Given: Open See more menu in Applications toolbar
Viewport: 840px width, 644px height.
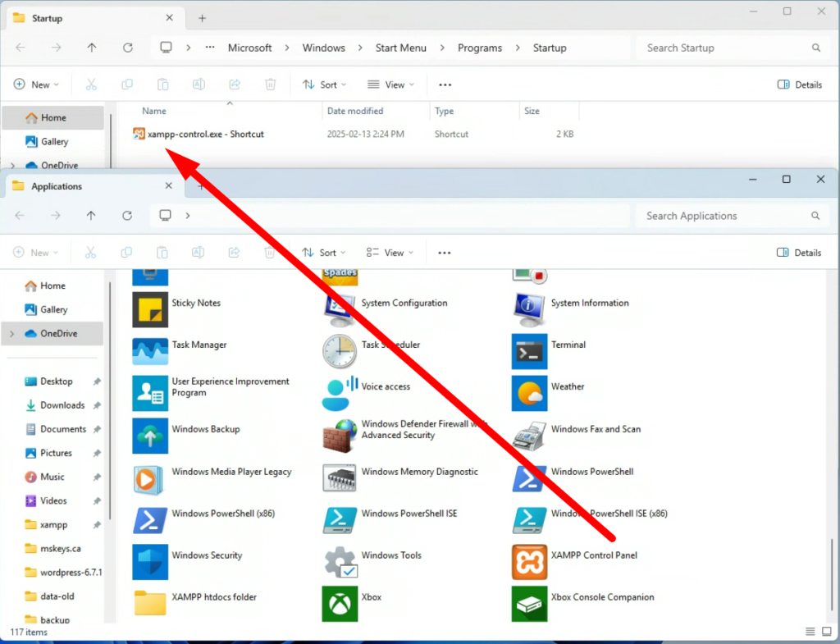Looking at the screenshot, I should pos(444,253).
